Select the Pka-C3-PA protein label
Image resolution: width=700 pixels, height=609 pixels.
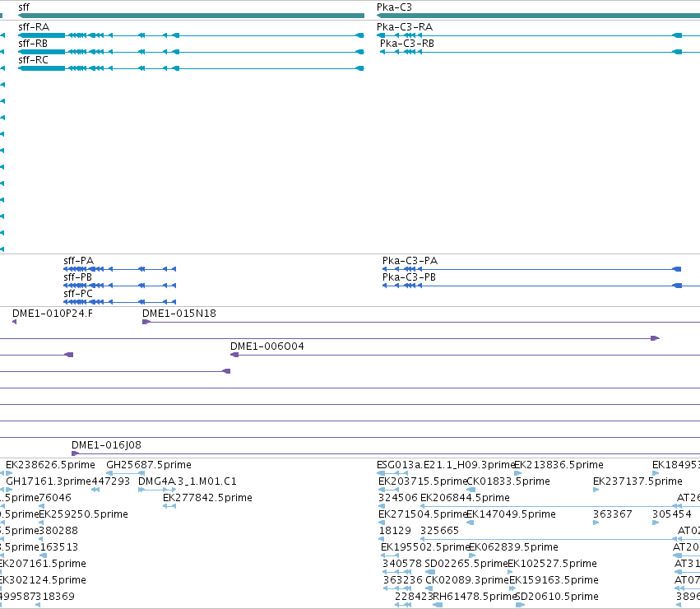(410, 261)
